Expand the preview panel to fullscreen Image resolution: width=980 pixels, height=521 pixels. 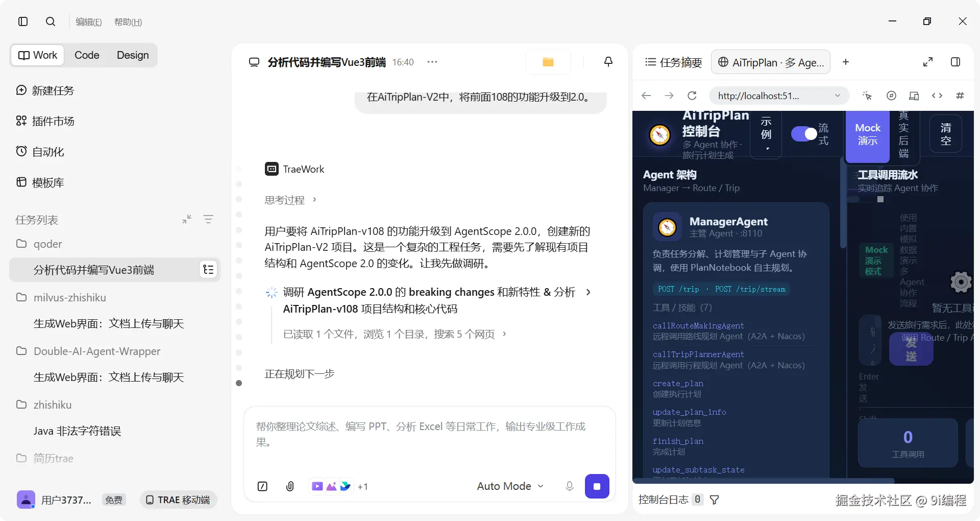tap(928, 62)
